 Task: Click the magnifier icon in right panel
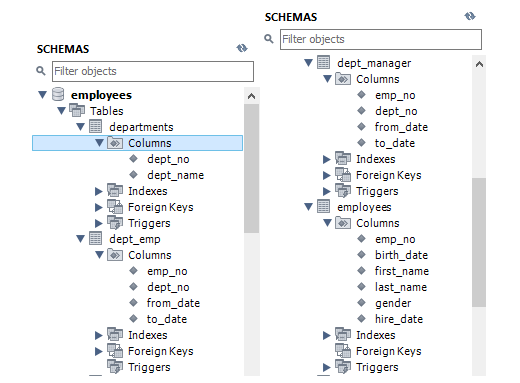coord(269,39)
